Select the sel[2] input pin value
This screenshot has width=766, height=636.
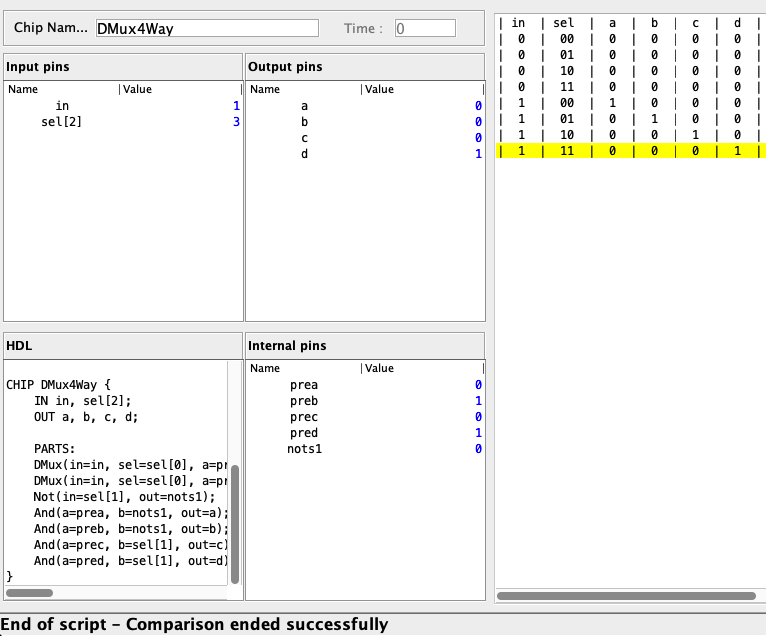tap(236, 122)
